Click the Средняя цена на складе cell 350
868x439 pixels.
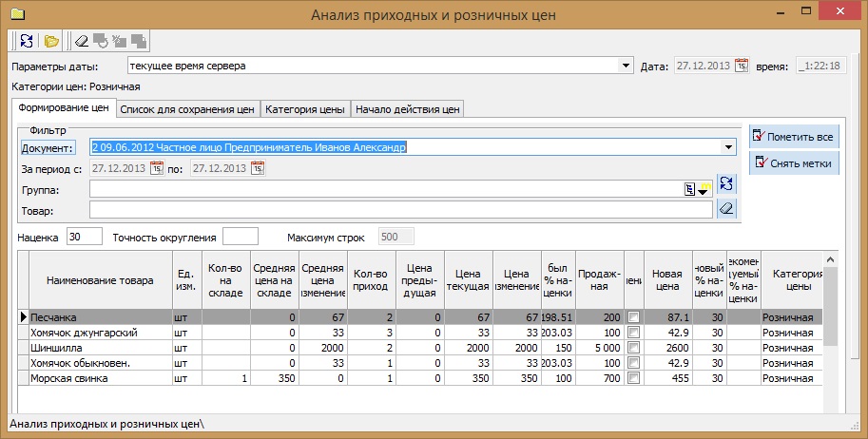(275, 378)
